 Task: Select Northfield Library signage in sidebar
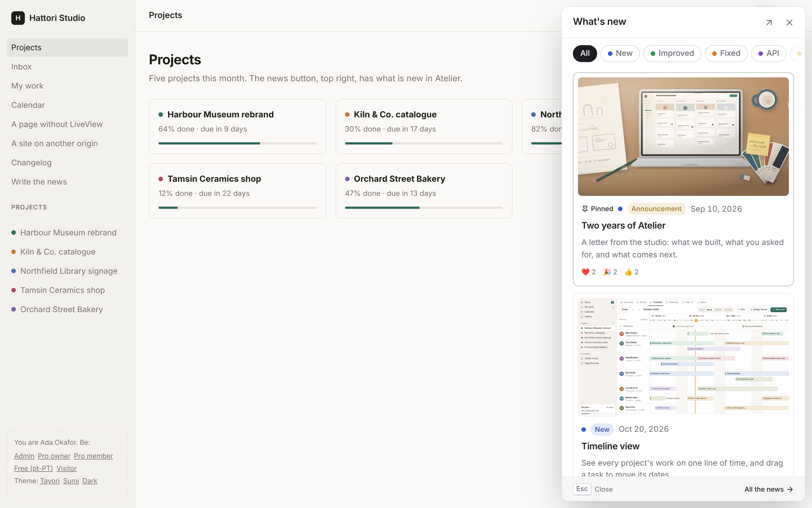click(x=67, y=271)
